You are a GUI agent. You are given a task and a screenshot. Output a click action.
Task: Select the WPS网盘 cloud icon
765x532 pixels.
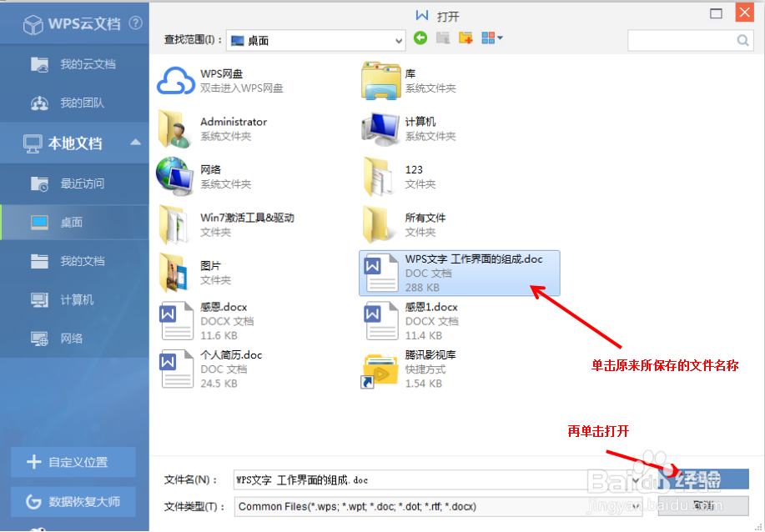pyautogui.click(x=176, y=81)
